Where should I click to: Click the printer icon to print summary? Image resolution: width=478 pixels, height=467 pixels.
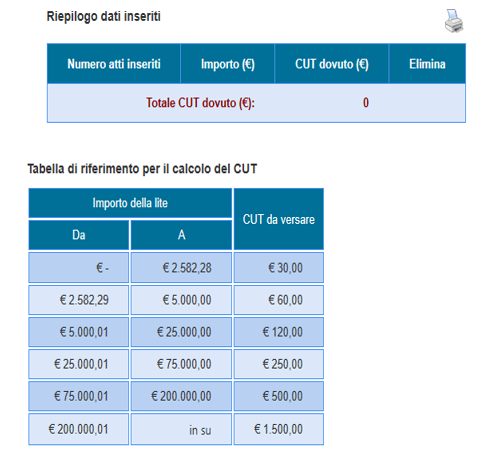[454, 21]
